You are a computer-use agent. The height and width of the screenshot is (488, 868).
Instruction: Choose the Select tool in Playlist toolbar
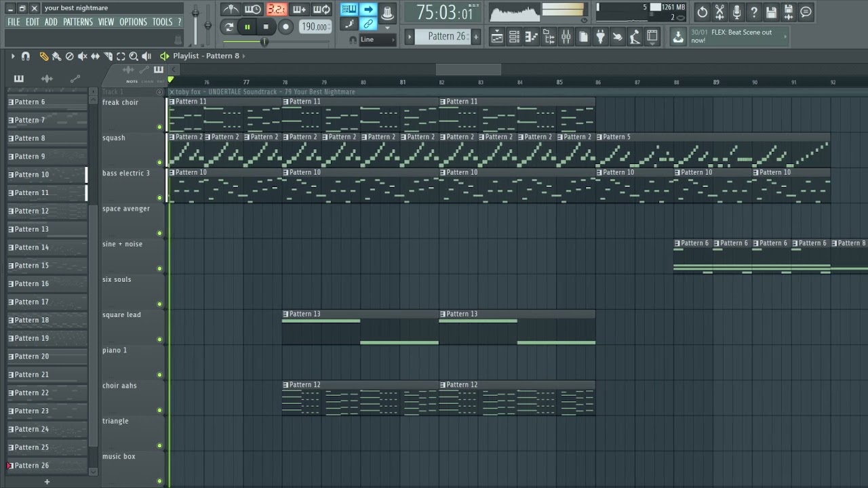tap(121, 56)
